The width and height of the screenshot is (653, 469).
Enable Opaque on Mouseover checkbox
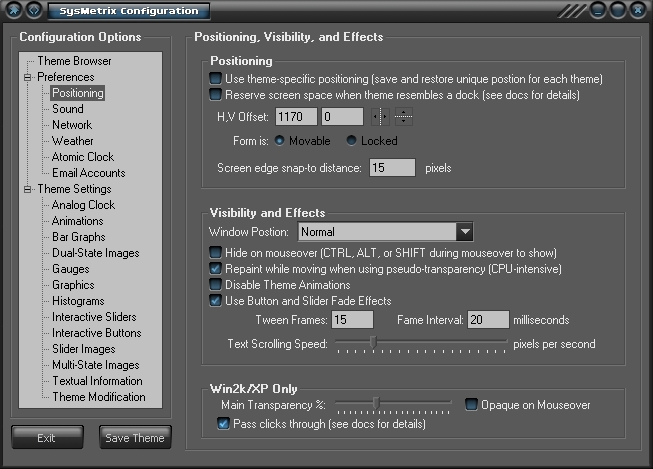(x=471, y=404)
